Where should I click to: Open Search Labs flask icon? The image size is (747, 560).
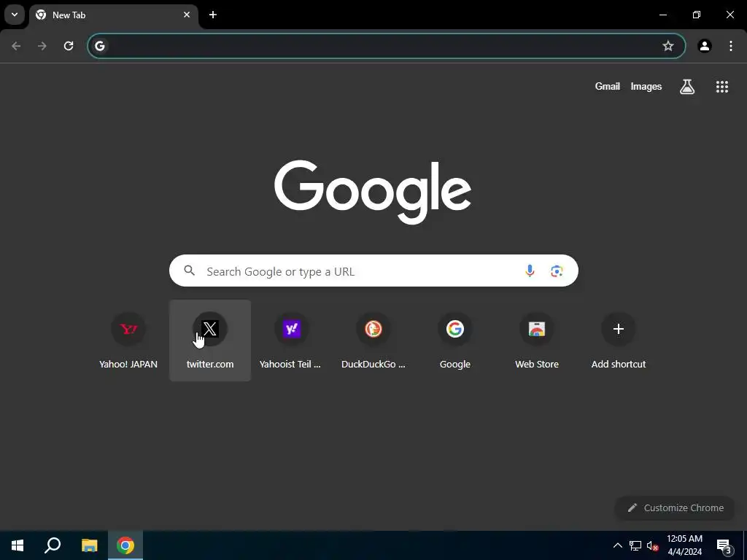coord(687,87)
